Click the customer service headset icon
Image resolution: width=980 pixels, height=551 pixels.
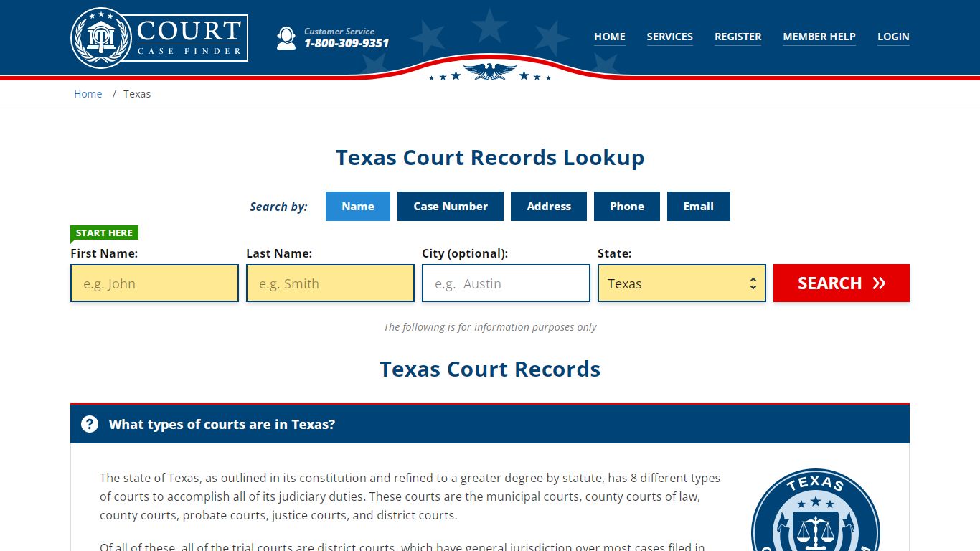click(x=286, y=38)
